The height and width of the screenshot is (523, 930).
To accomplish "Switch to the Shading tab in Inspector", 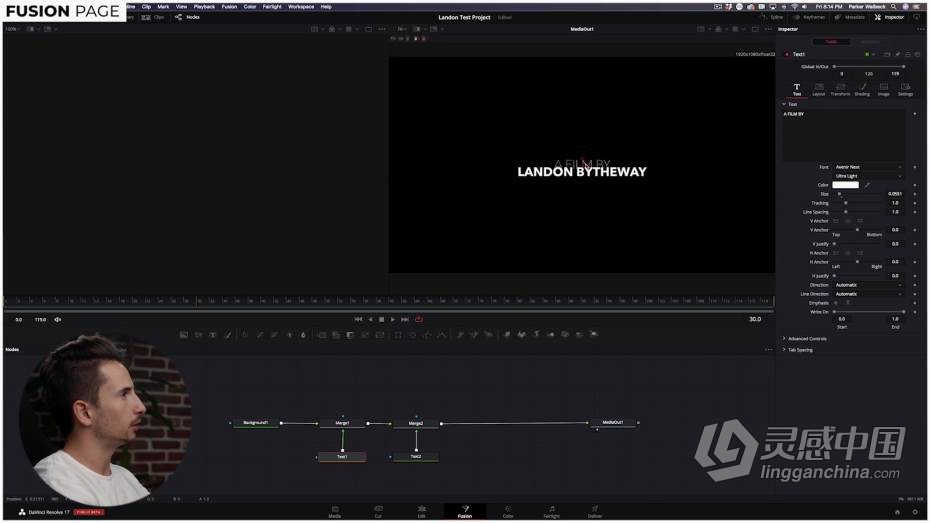I will click(x=862, y=90).
